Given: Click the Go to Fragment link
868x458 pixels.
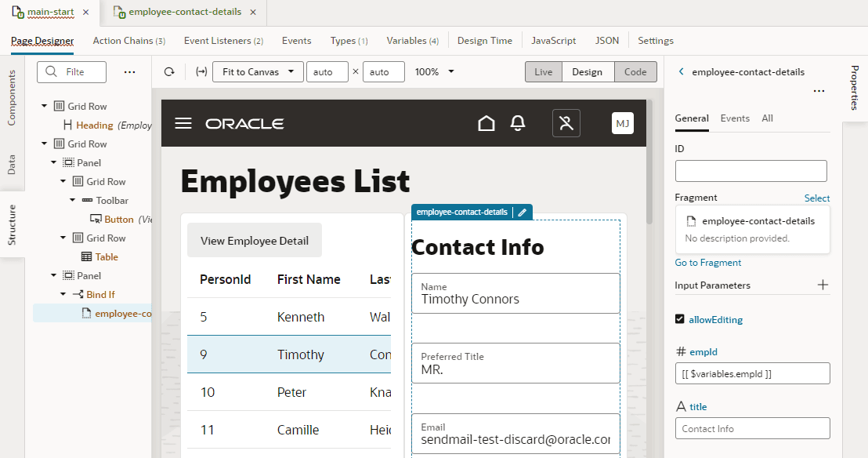Looking at the screenshot, I should click(707, 263).
